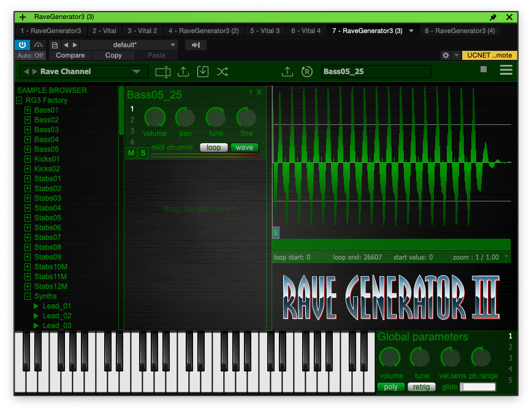
Task: Solo the Bass05_25 channel with S
Action: coord(143,153)
